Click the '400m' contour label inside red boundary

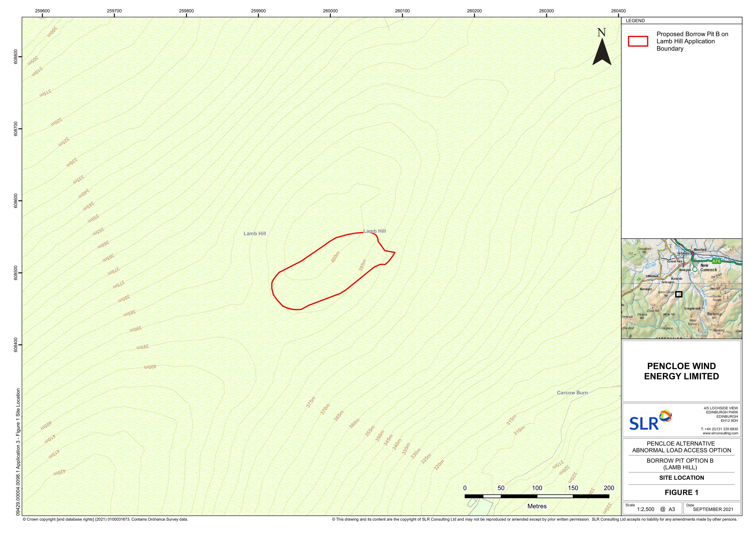[x=335, y=257]
